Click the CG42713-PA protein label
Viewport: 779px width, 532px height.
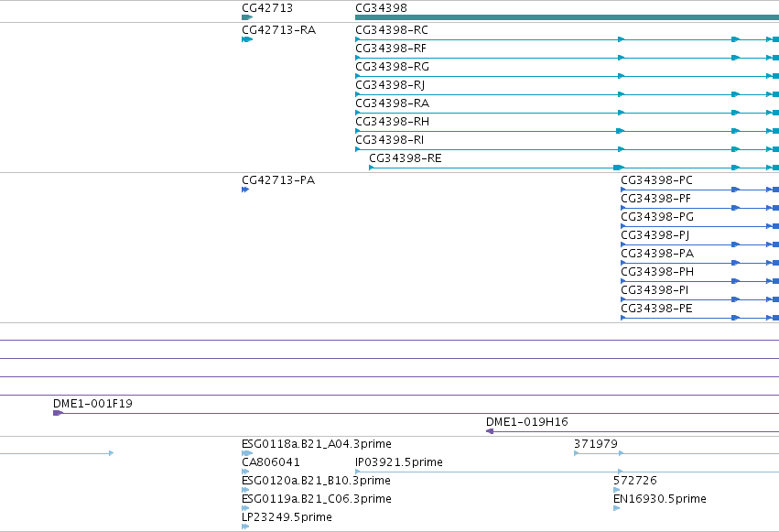pyautogui.click(x=278, y=180)
